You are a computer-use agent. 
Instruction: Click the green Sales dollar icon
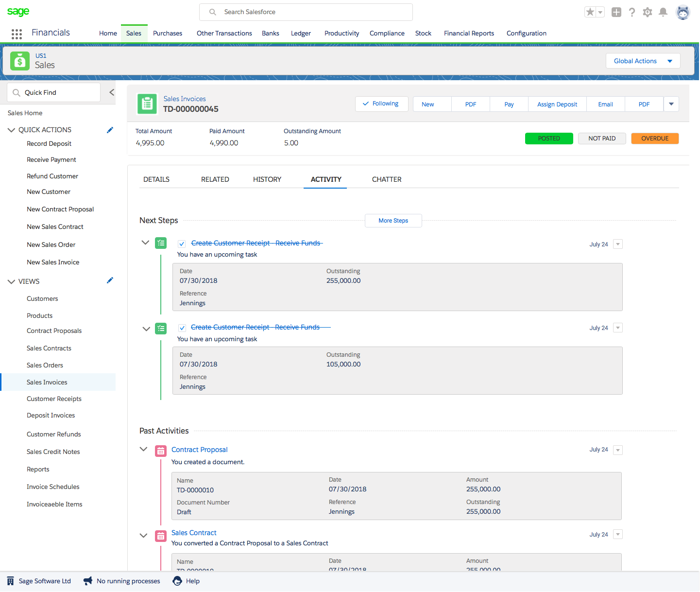click(20, 61)
